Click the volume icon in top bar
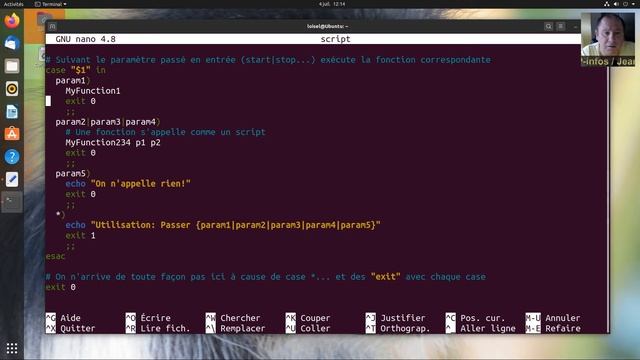This screenshot has height=360, width=640. (x=616, y=4)
